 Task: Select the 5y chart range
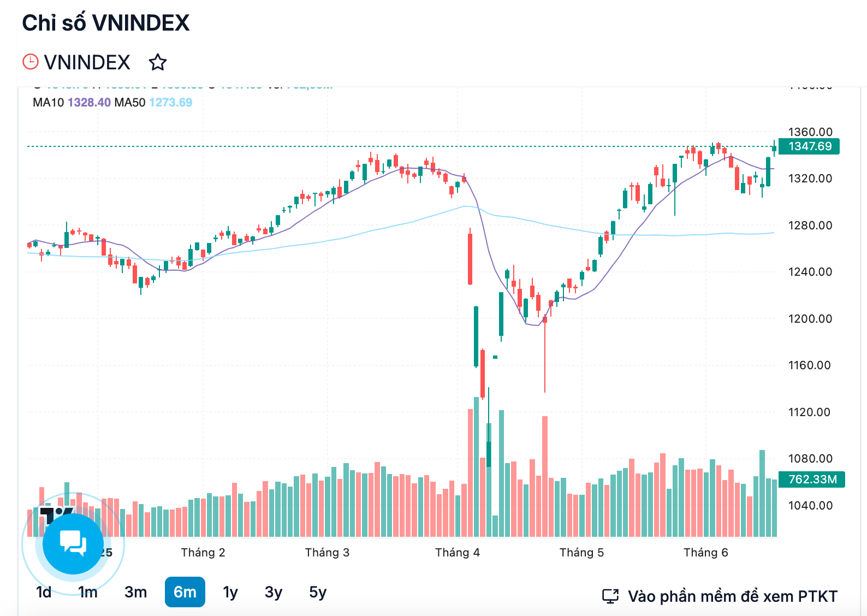[x=318, y=592]
